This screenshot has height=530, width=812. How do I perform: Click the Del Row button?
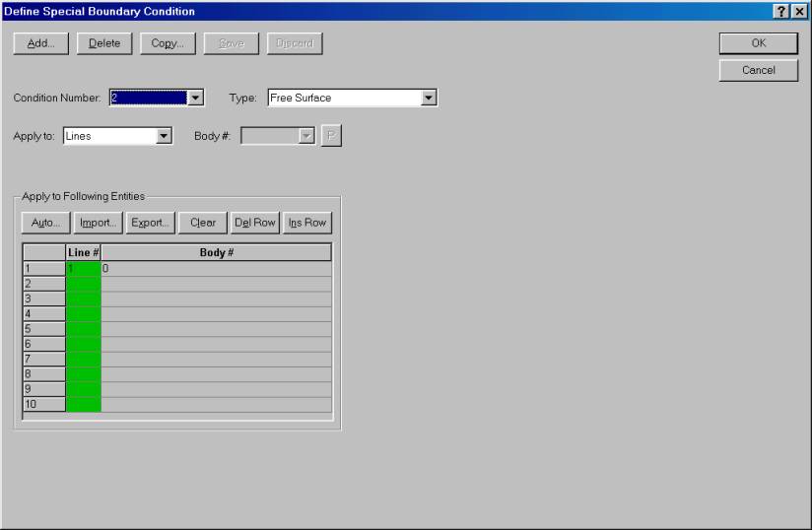(x=255, y=223)
